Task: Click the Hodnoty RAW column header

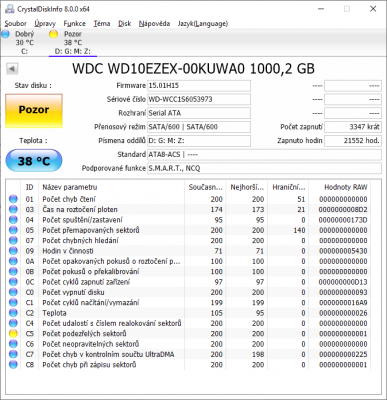Action: 340,187
